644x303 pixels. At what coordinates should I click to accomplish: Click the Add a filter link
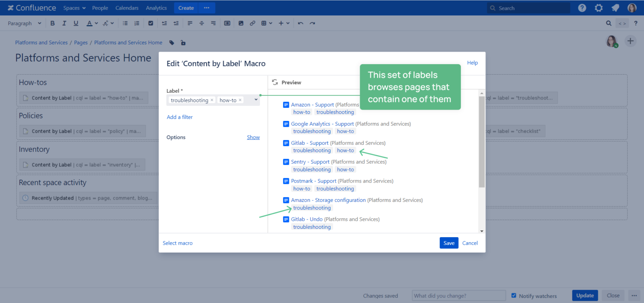pyautogui.click(x=179, y=117)
